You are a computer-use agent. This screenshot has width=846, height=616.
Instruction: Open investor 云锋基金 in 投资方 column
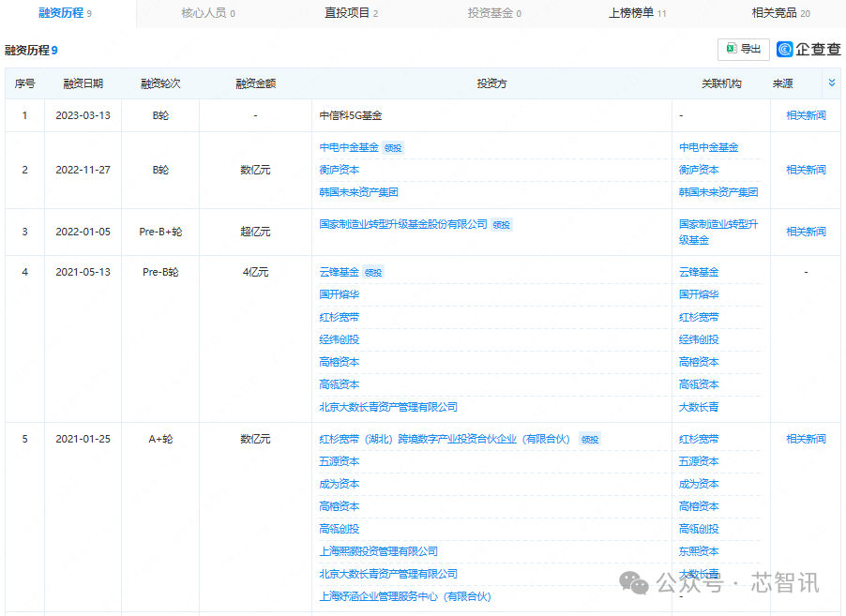pyautogui.click(x=339, y=272)
